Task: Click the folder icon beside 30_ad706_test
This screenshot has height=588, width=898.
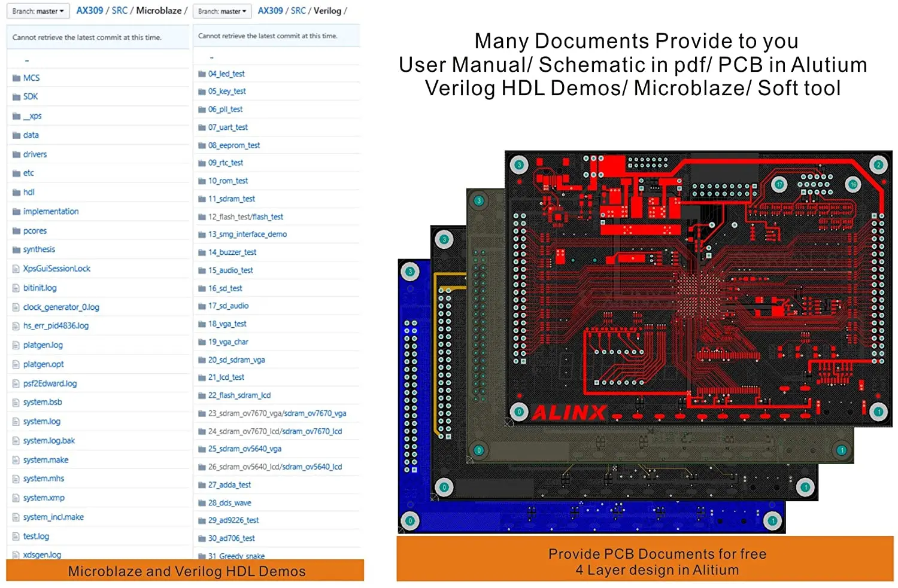Action: (x=202, y=538)
